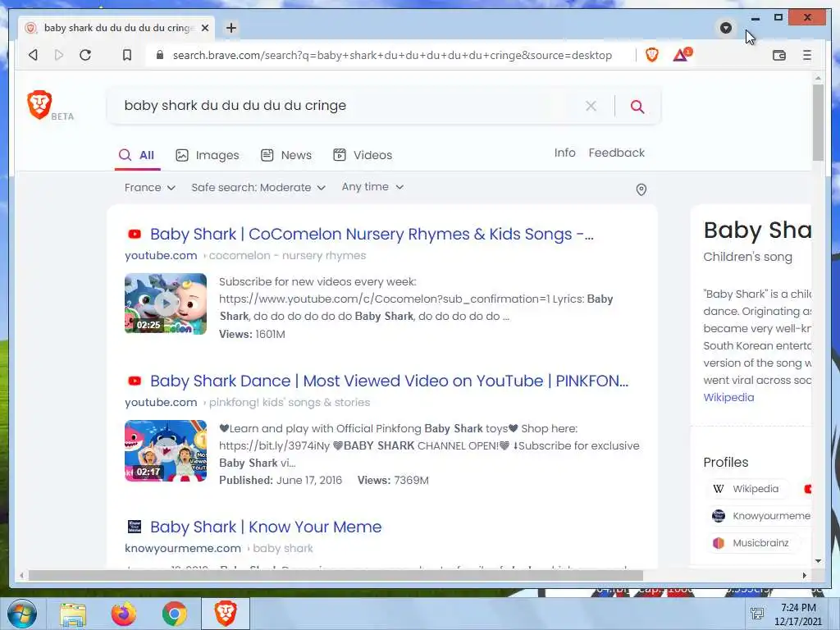Clear the search query with the X
This screenshot has height=630, width=840.
(x=591, y=106)
